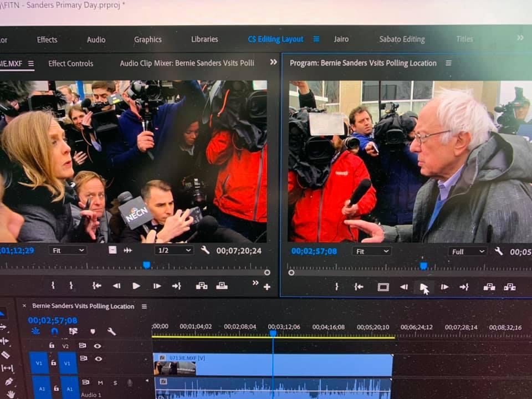Open the Program monitor Full resolution dropdown
The height and width of the screenshot is (399, 532).
(x=468, y=252)
